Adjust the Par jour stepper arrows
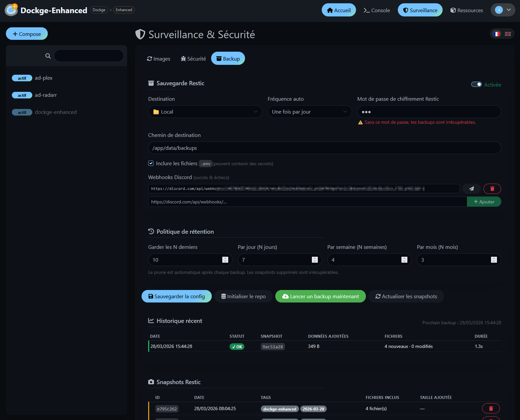Viewport: 520px width, 420px height. tap(315, 260)
